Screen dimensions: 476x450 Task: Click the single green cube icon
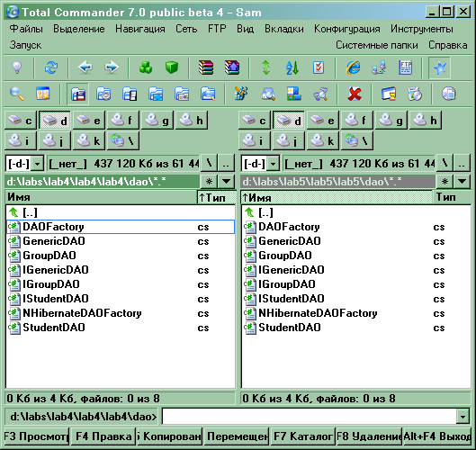172,67
